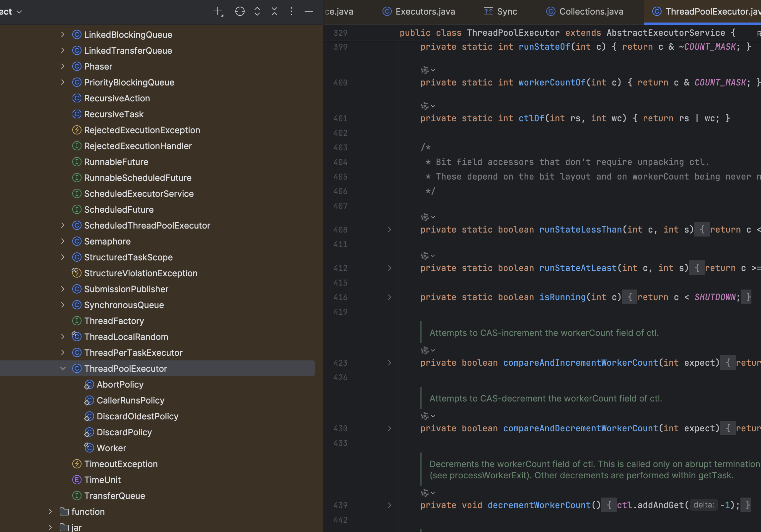Unfold the runStateLessThan method body
The height and width of the screenshot is (532, 761).
389,230
